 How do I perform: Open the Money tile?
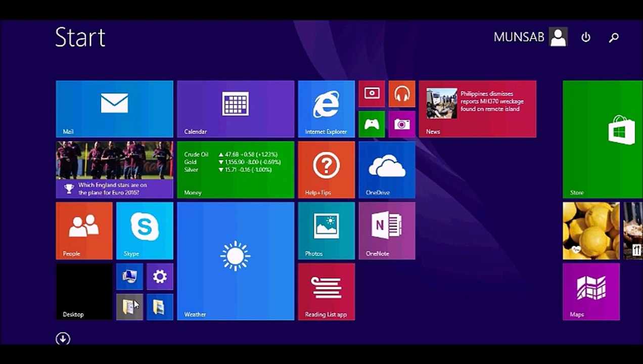pyautogui.click(x=236, y=170)
